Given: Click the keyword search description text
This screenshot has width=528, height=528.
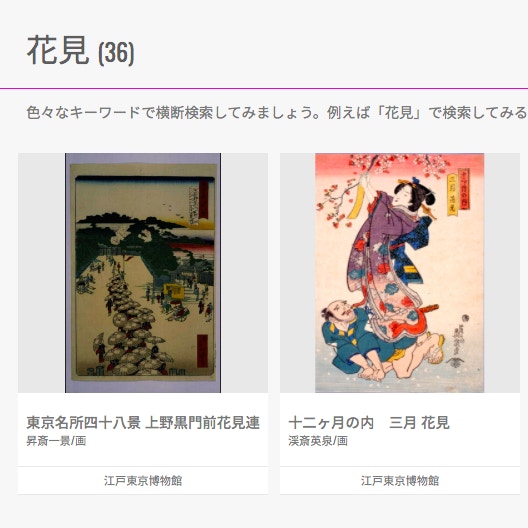Looking at the screenshot, I should point(277,112).
